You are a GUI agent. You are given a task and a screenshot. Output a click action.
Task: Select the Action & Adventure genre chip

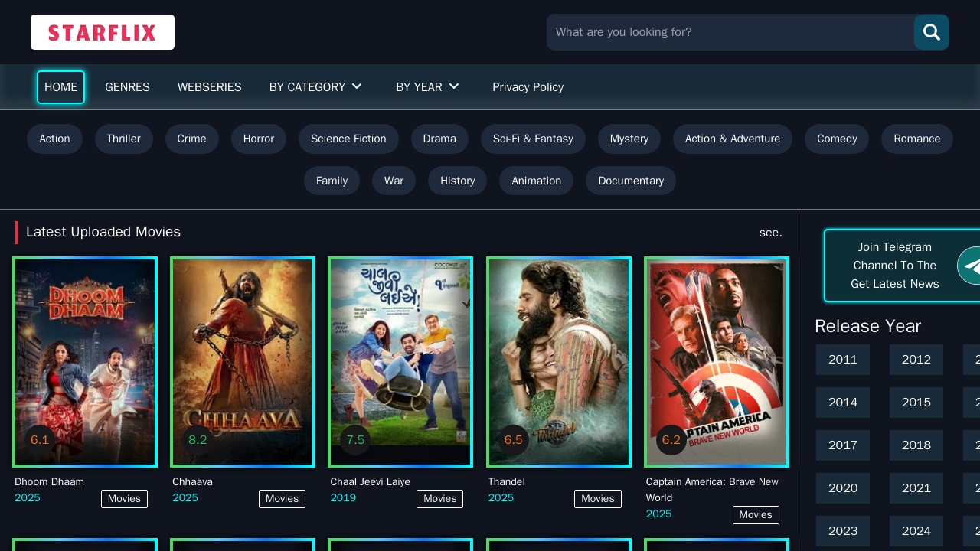(733, 139)
